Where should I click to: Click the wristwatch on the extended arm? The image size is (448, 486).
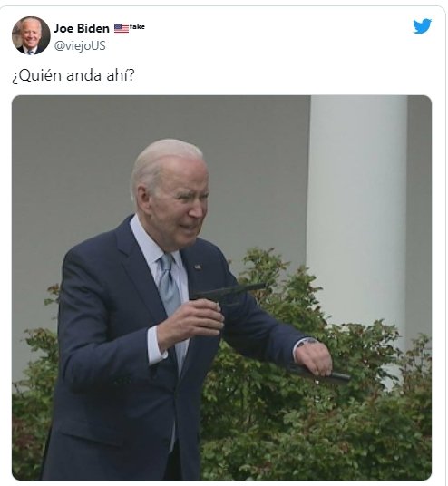click(x=307, y=342)
